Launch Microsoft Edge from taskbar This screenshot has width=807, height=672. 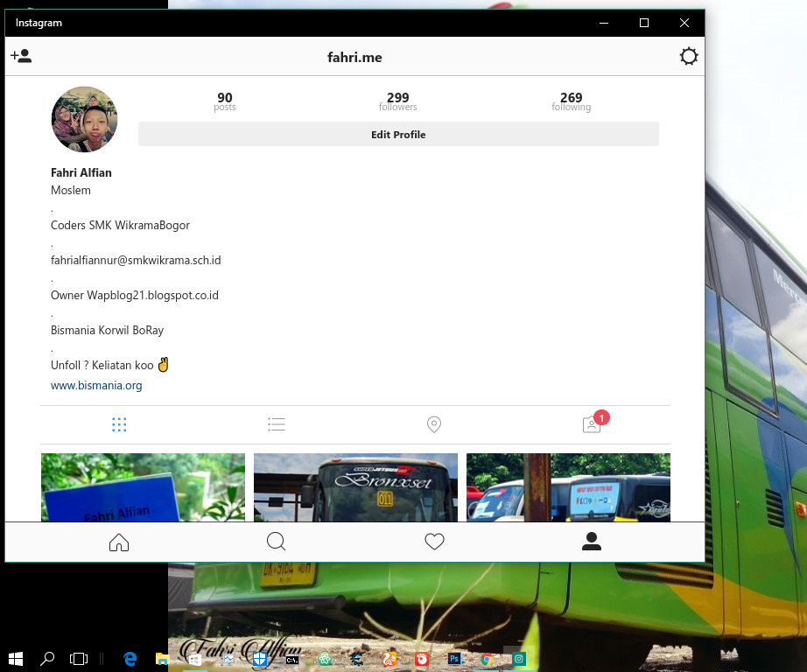point(130,659)
